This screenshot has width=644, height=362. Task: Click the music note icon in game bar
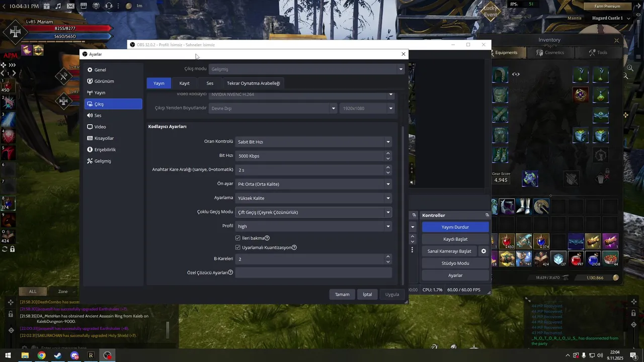(x=58, y=6)
